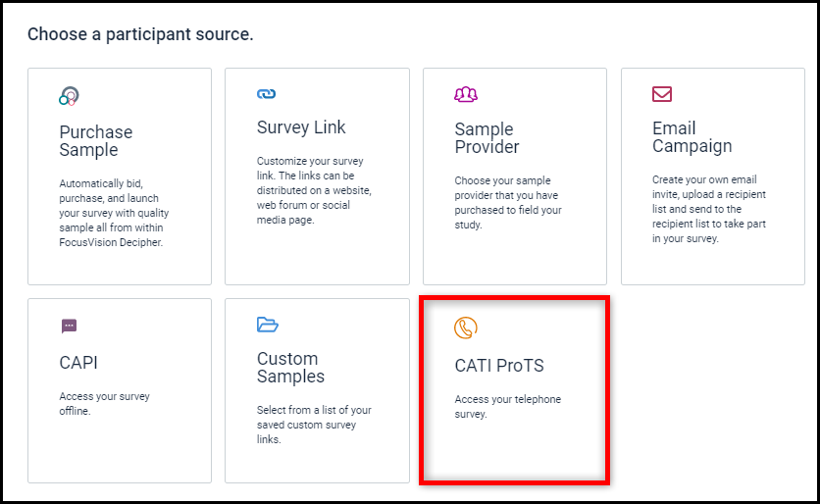Click text "Access your survey offline."
820x504 pixels.
click(x=104, y=404)
